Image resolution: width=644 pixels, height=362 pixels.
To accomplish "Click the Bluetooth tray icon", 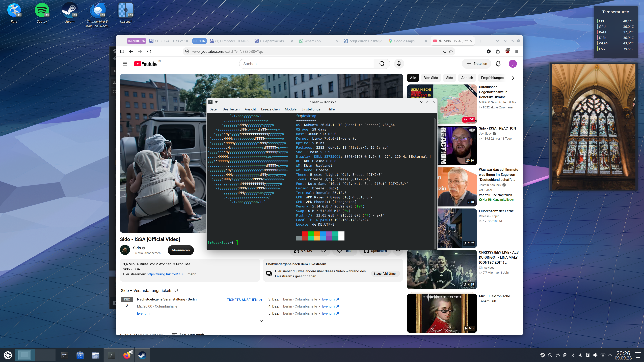I will point(573,355).
